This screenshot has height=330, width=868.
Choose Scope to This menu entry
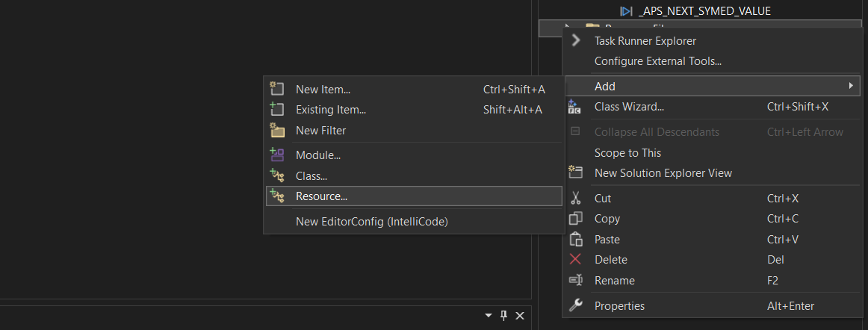coord(627,153)
